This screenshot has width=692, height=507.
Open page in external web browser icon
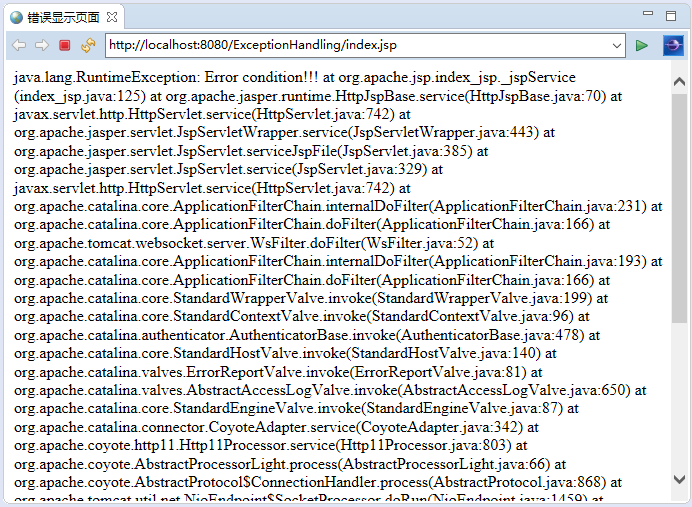click(673, 45)
